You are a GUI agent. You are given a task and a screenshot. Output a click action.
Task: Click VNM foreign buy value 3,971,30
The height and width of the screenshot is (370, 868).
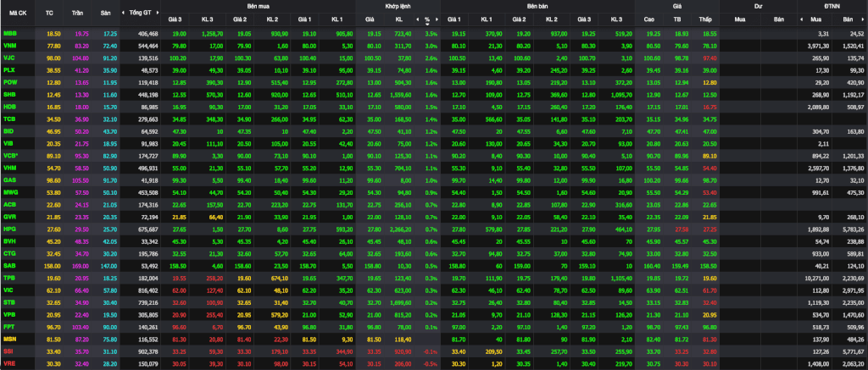click(x=818, y=46)
